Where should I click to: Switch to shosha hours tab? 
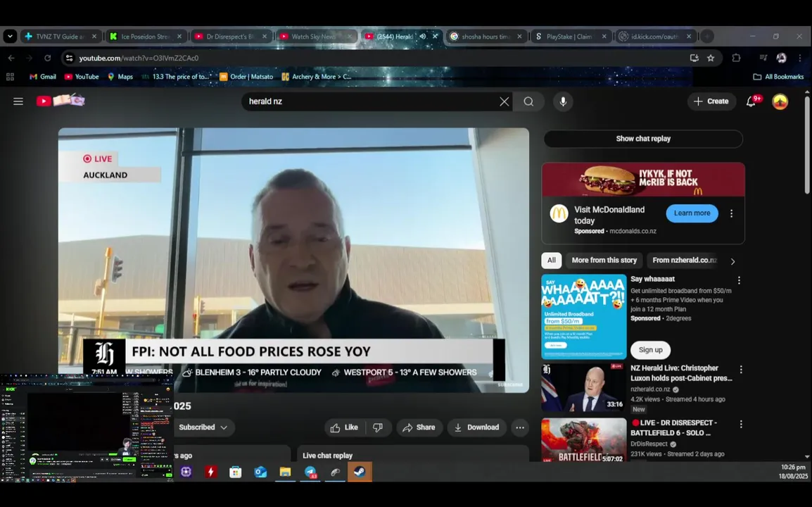[486, 37]
